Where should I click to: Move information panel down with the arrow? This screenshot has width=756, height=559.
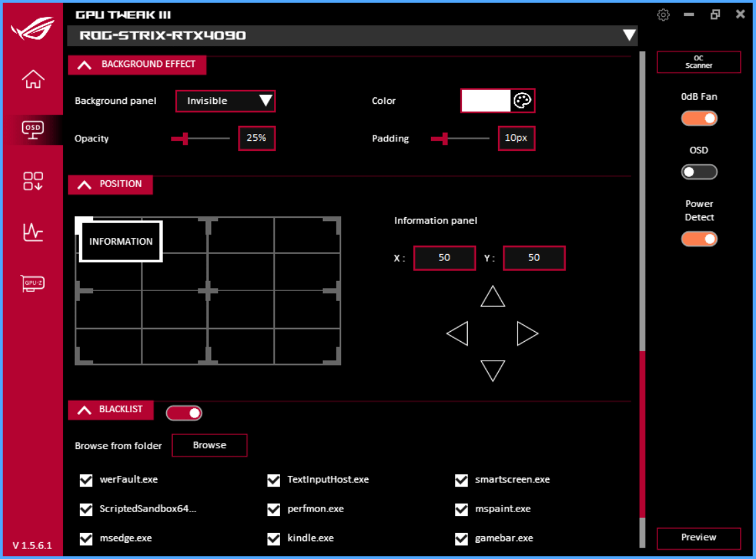point(493,371)
